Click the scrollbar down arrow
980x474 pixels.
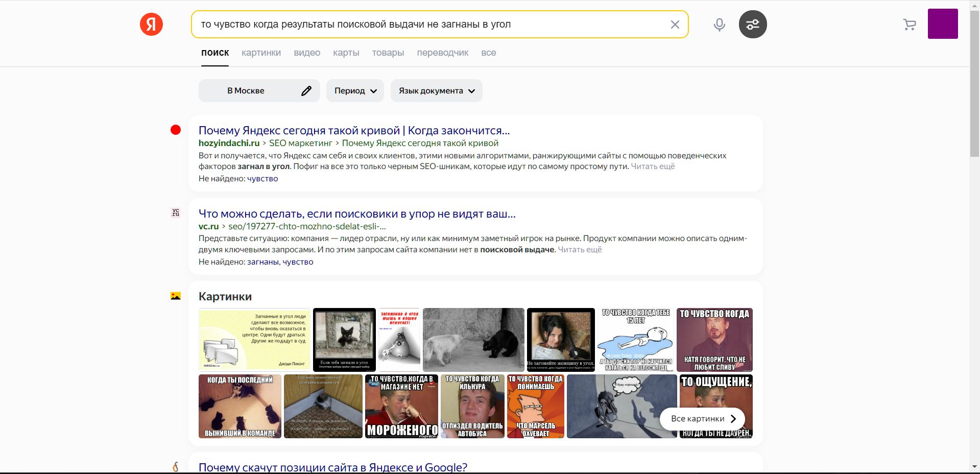974,467
